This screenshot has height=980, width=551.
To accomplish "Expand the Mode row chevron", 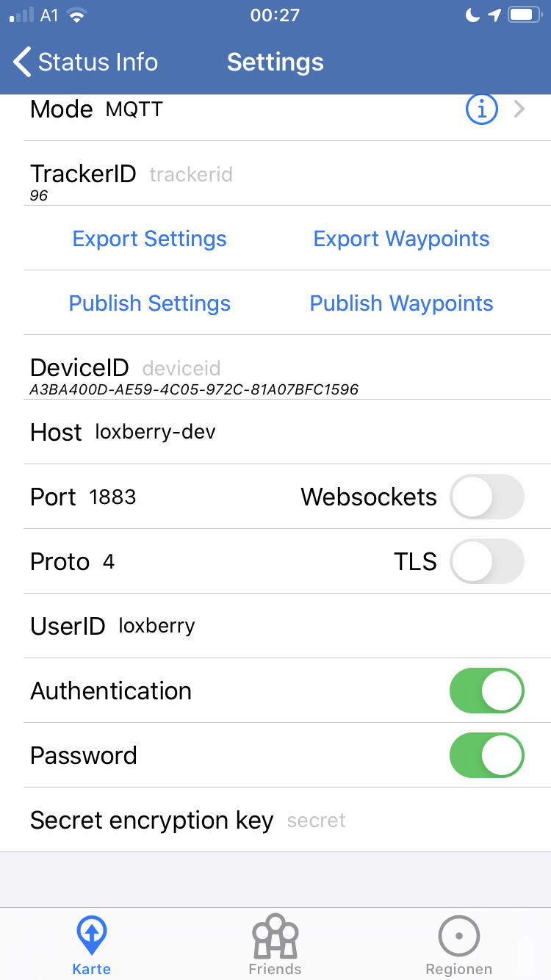I will 519,109.
